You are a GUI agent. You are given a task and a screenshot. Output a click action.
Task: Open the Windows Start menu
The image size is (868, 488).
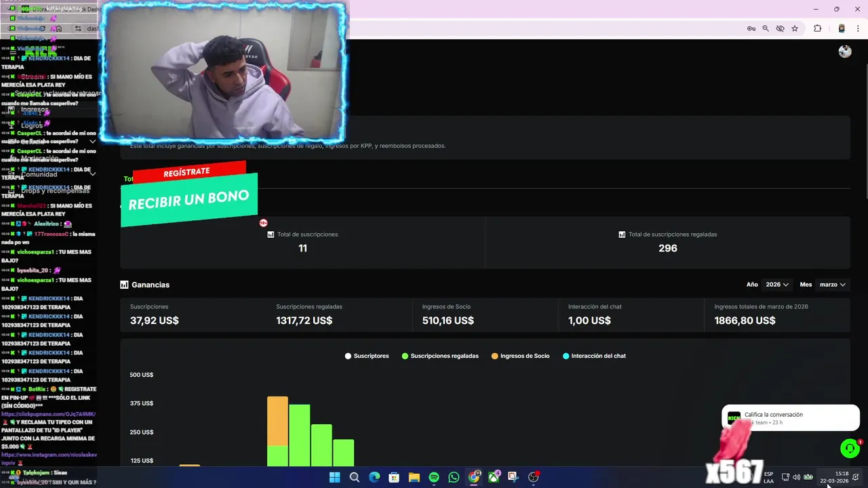tap(334, 477)
